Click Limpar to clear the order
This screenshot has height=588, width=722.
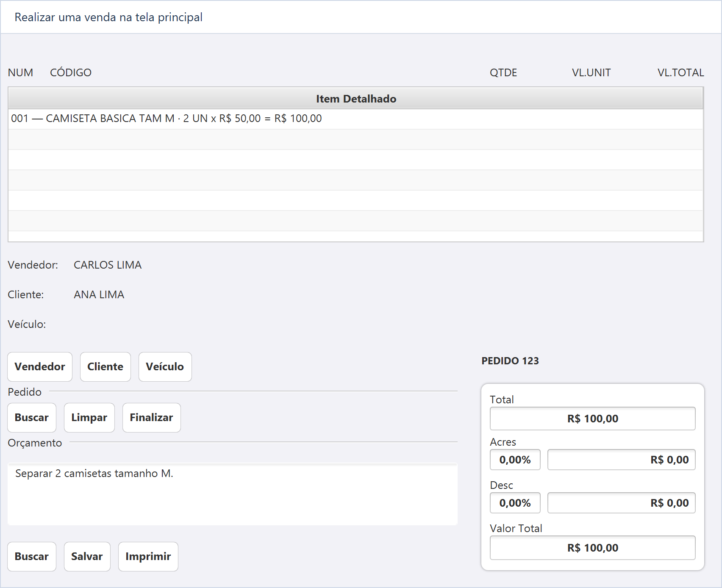tap(89, 418)
